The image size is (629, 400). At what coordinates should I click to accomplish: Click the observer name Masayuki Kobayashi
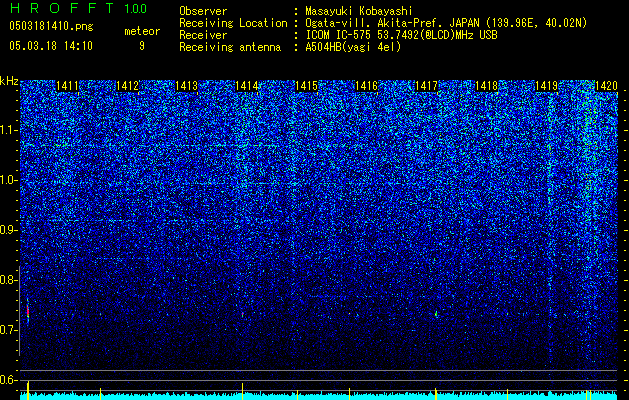pos(358,11)
